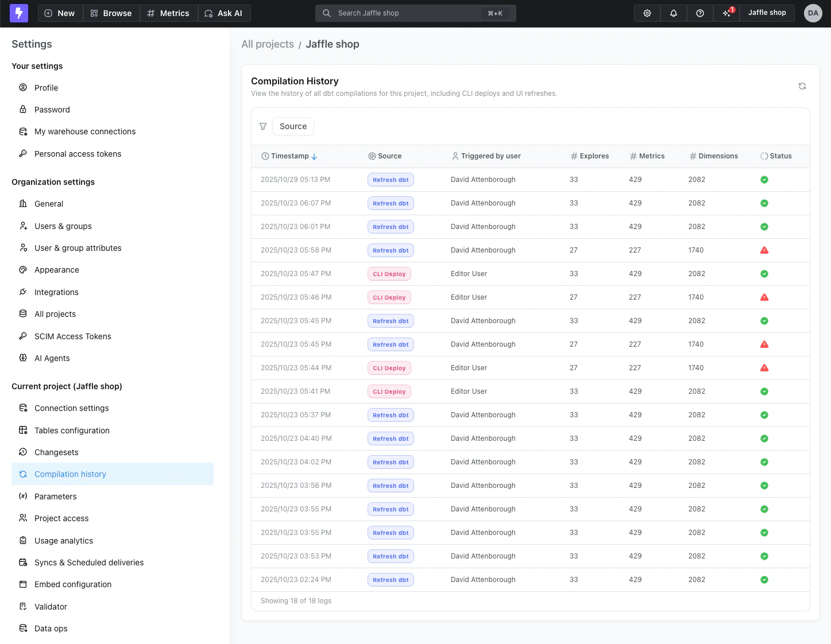831x644 pixels.
Task: Click the help question mark icon
Action: [700, 13]
